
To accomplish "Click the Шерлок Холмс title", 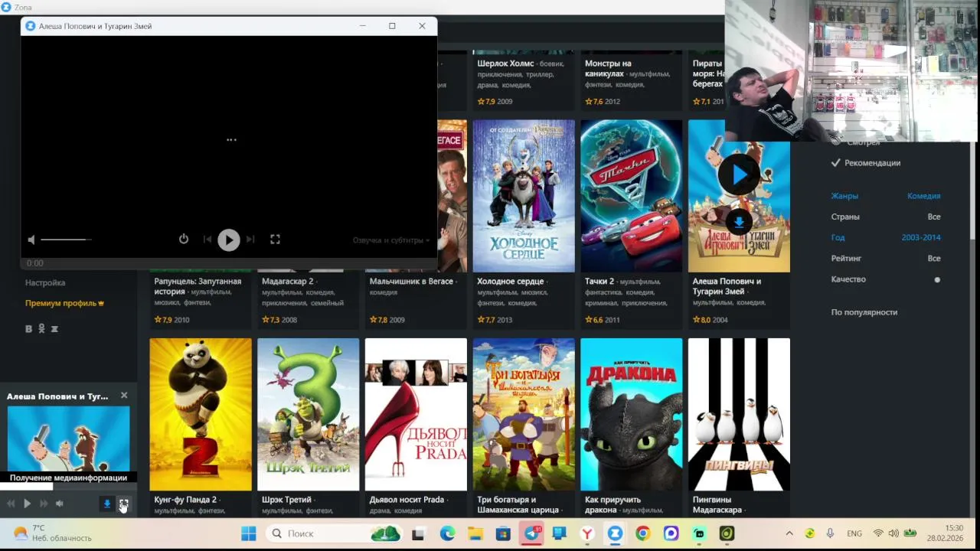I will point(505,64).
